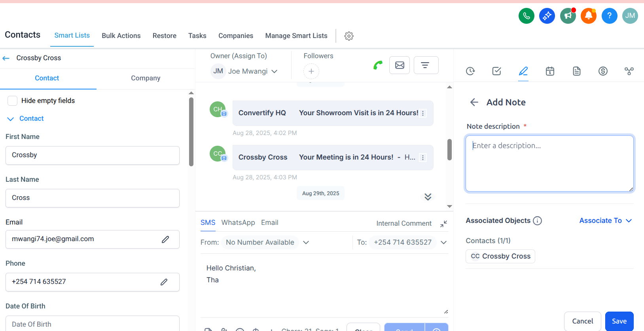The image size is (644, 331).
Task: Open Manage Smart Lists tab
Action: coord(296,36)
